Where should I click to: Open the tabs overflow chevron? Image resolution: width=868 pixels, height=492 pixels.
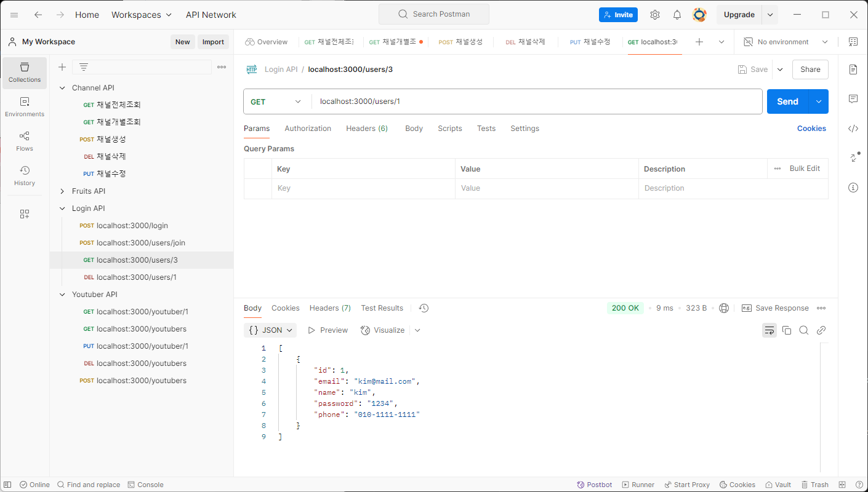(721, 42)
